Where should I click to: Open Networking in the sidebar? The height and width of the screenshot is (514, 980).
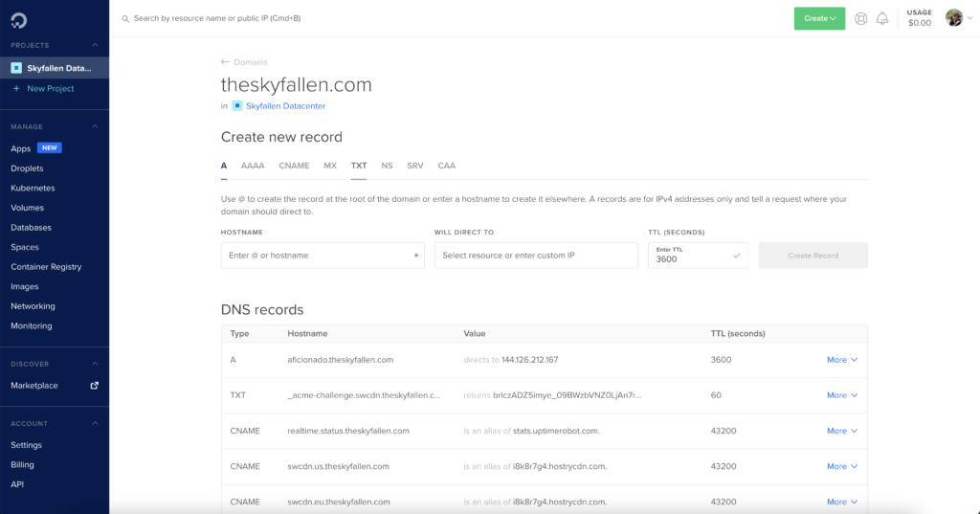tap(33, 305)
